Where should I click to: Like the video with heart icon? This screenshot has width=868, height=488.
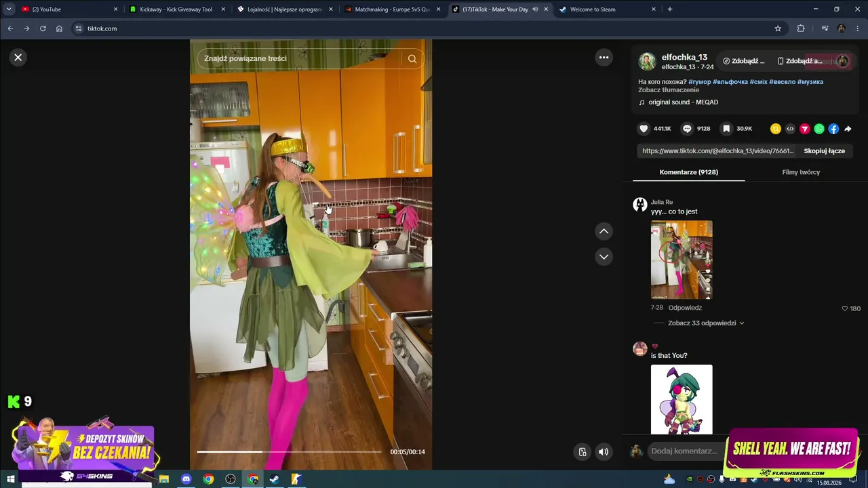click(644, 129)
